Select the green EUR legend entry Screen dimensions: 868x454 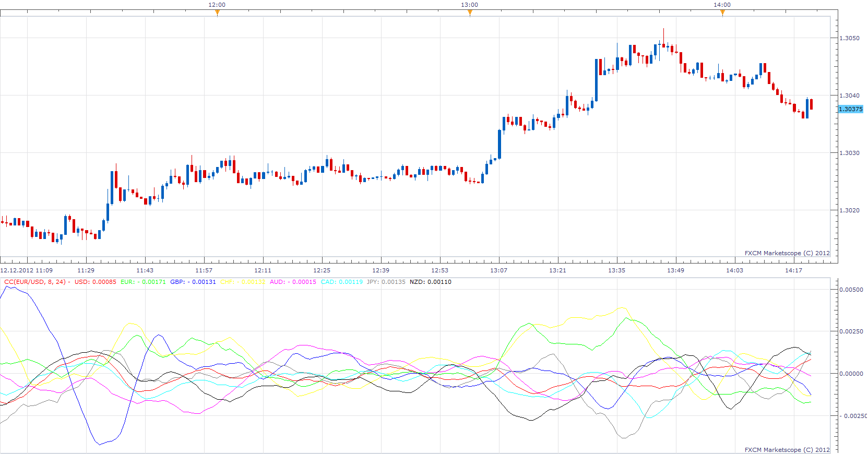pos(143,282)
